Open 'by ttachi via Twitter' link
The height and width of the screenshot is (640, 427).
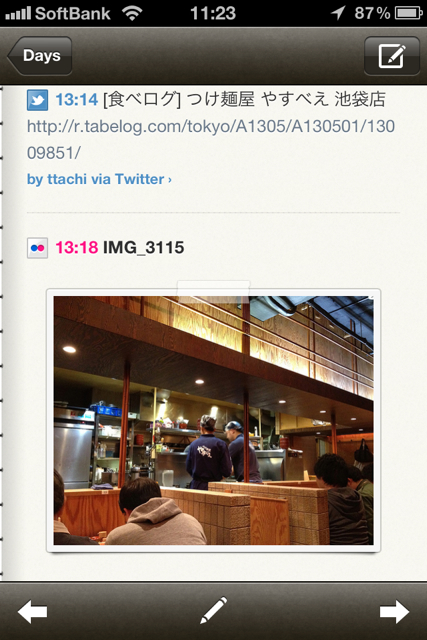coord(96,179)
